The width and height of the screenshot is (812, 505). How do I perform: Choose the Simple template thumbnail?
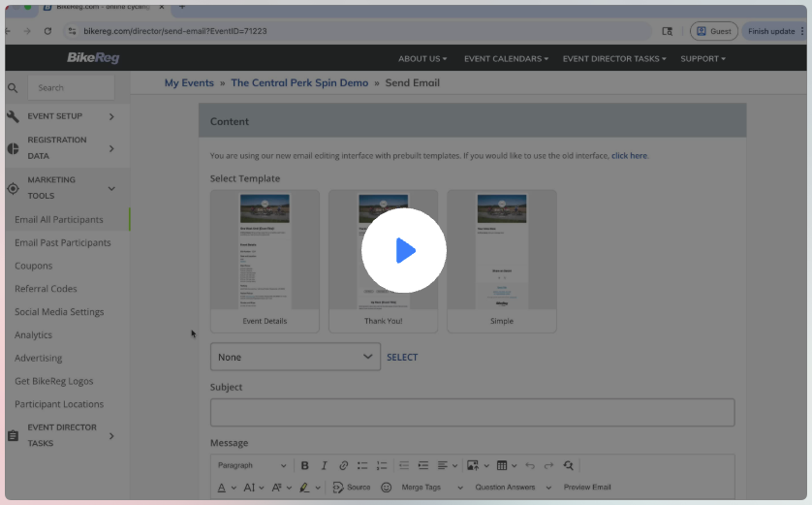[x=502, y=261]
